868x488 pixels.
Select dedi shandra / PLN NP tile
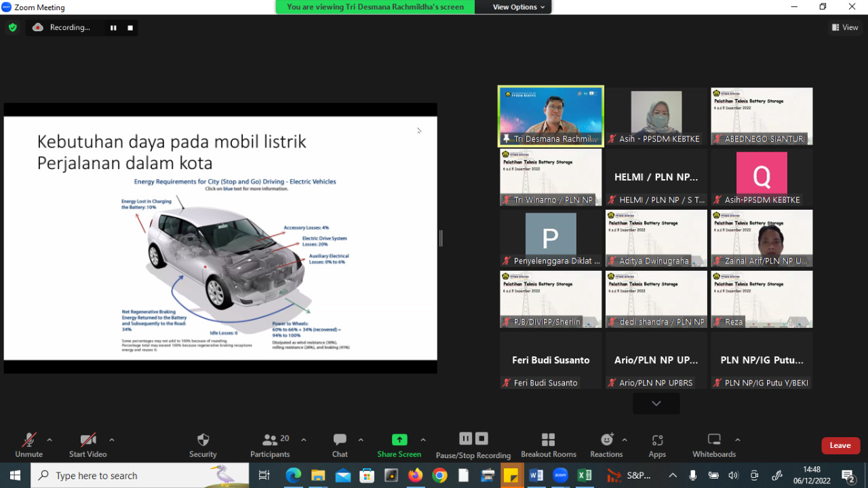point(656,299)
